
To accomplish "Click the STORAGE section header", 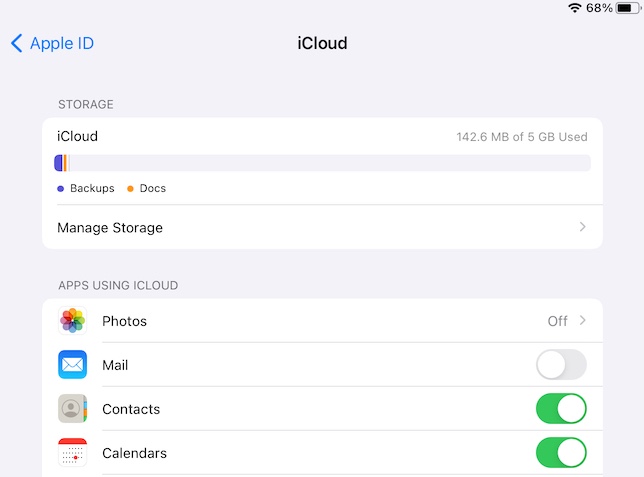I will [x=86, y=104].
